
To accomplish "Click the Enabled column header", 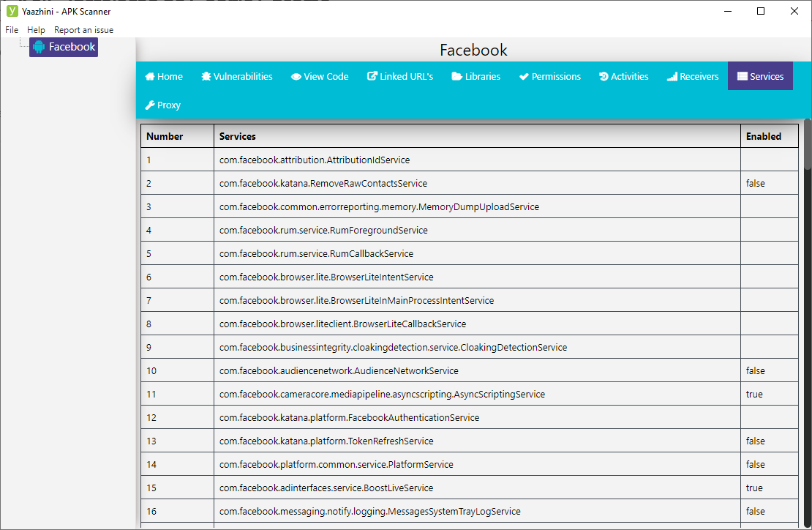I will (770, 136).
